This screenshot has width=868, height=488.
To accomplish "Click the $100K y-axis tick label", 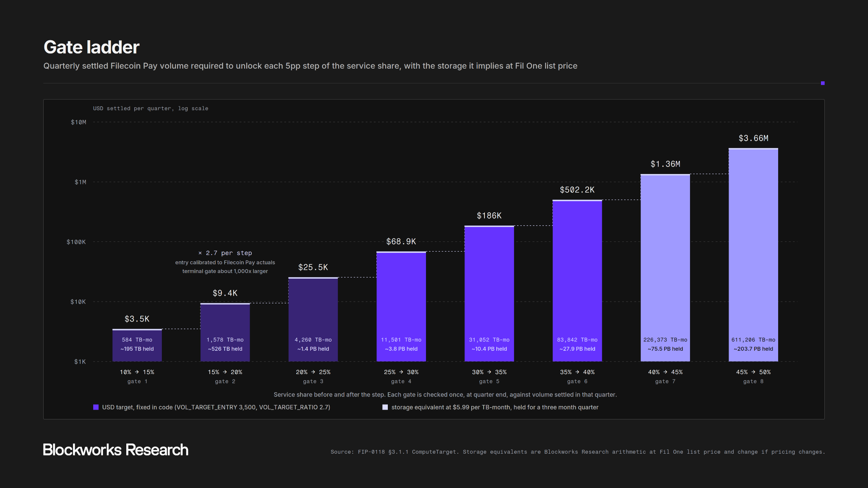I will point(76,242).
